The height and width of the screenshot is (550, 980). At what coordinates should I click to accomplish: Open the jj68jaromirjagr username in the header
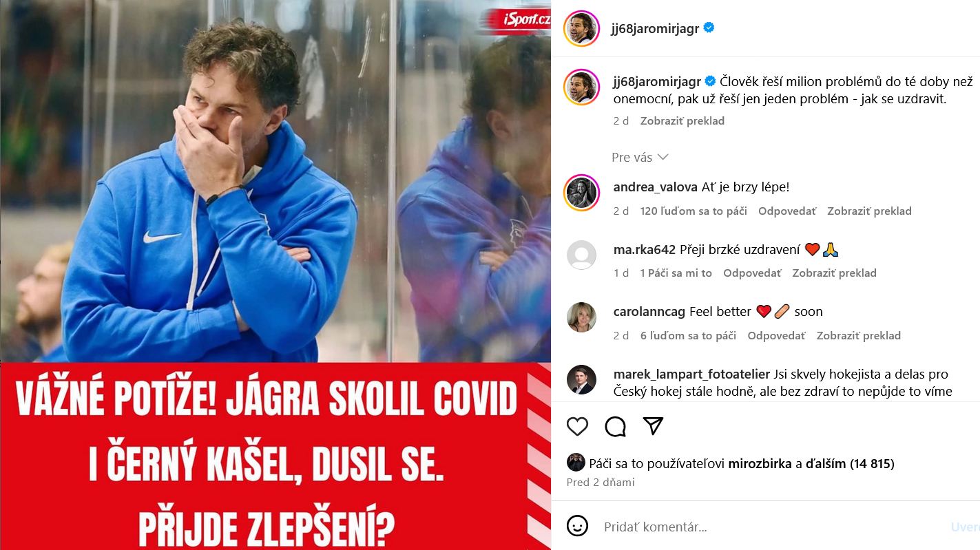[655, 28]
